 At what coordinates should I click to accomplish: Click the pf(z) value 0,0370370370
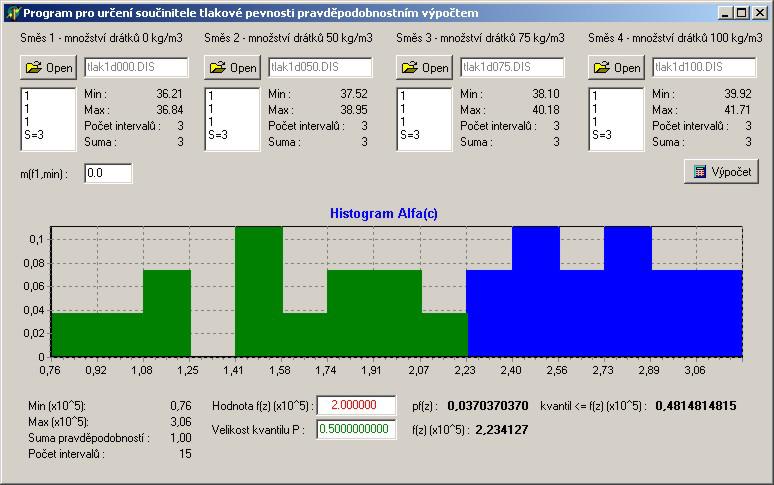[x=488, y=406]
